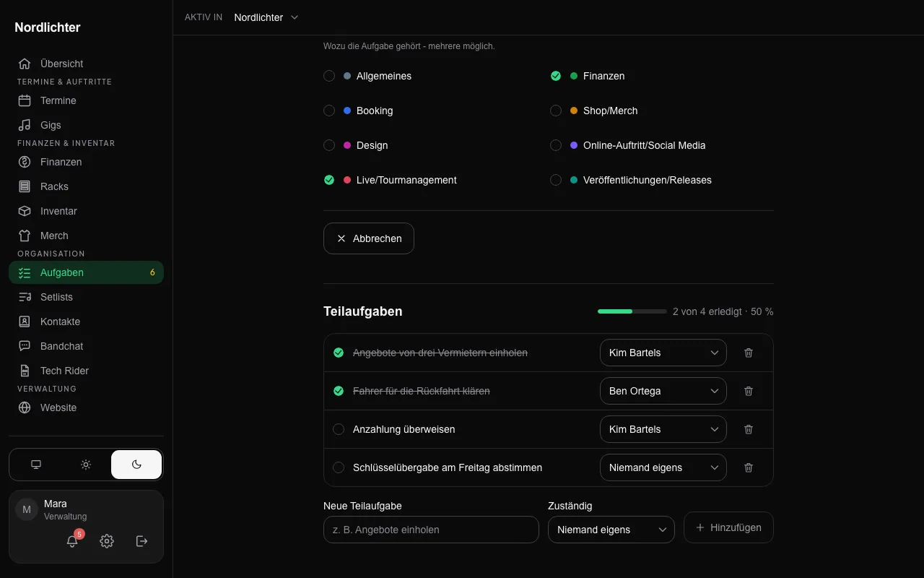Open Kontakte in sidebar
Viewport: 924px width, 578px height.
(86, 322)
